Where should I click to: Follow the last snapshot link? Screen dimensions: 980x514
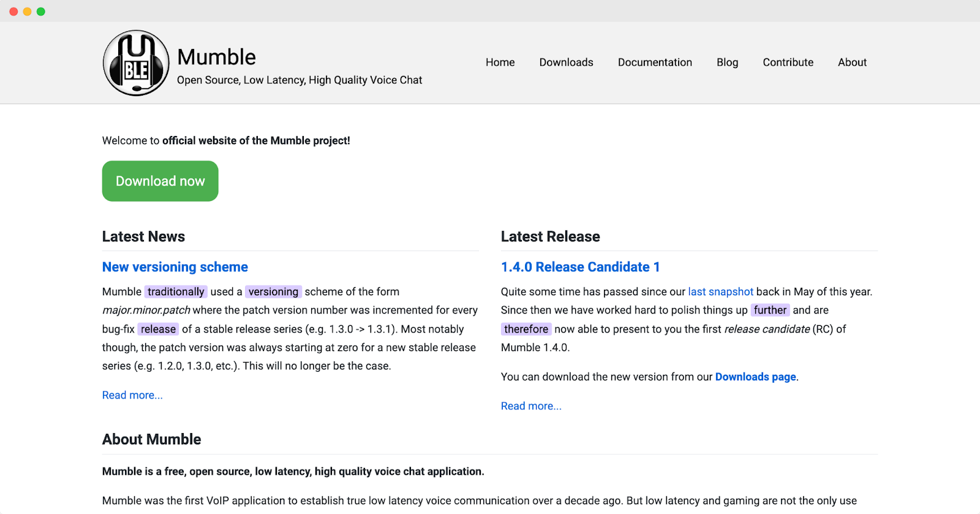(x=720, y=292)
